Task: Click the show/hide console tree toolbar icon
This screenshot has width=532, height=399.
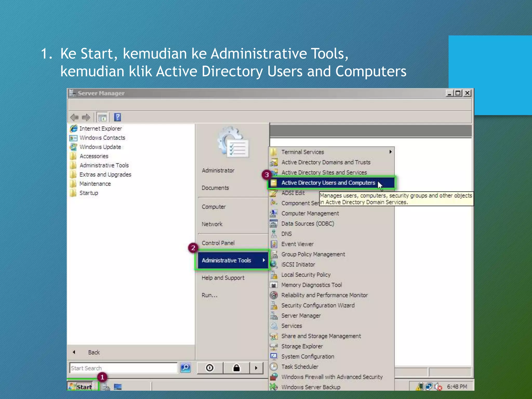Action: (102, 117)
